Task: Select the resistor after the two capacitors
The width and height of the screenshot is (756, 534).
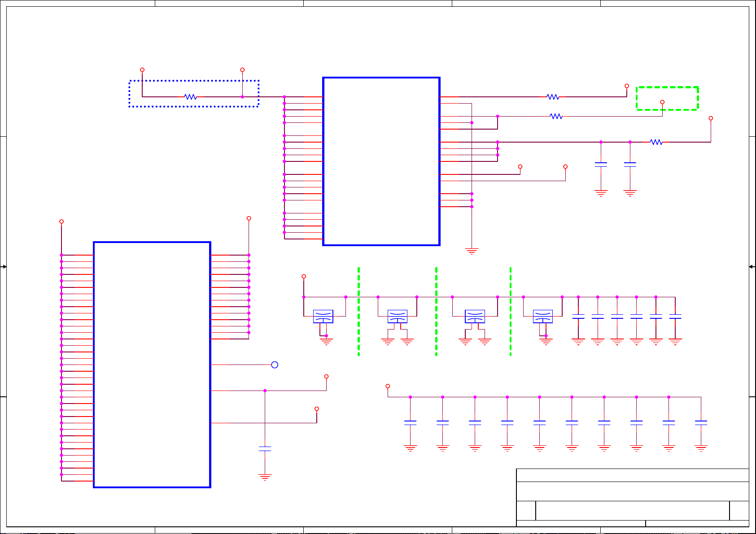Action: tap(656, 142)
